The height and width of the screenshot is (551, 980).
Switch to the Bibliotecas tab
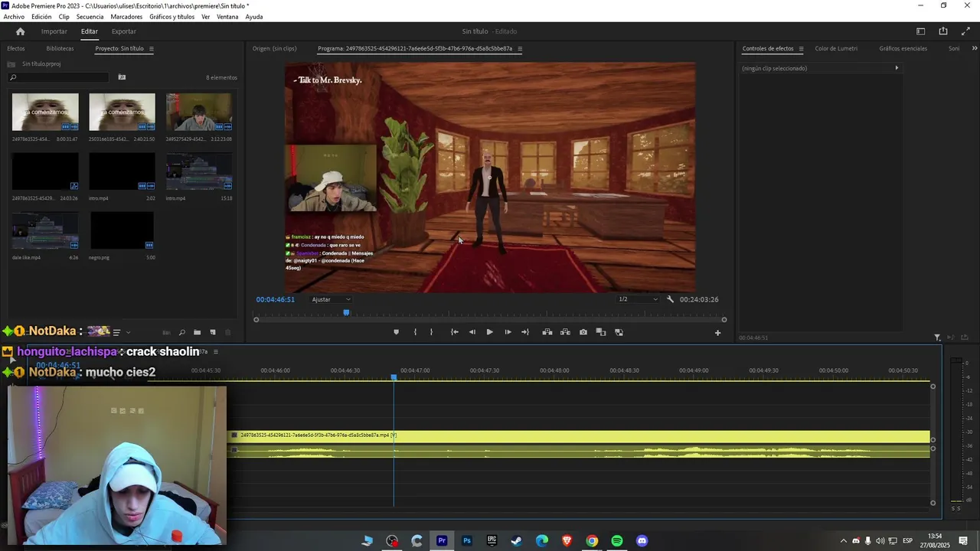(60, 49)
